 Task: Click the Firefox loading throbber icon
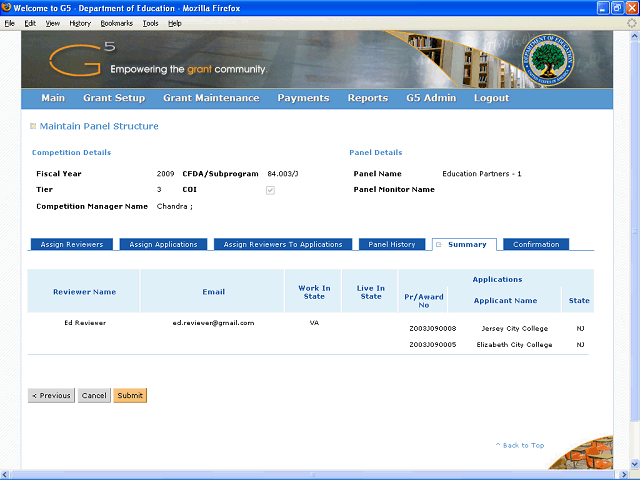tap(631, 22)
